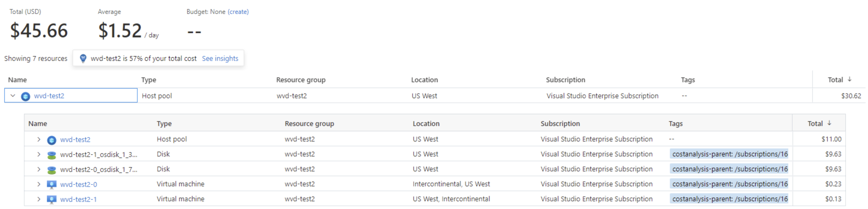
Task: Click the virtual machine icon for wvd-test2-0
Action: [51, 184]
